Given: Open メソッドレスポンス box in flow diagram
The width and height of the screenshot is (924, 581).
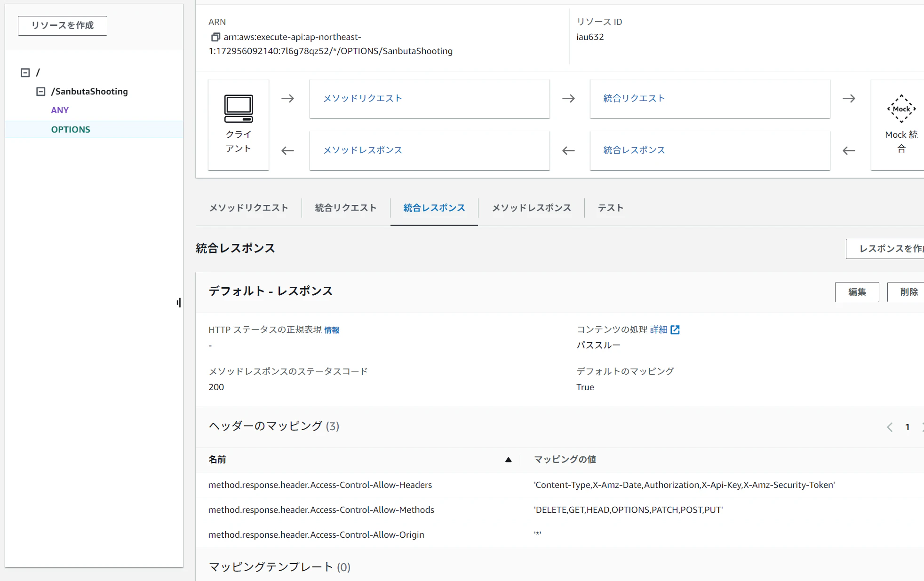Looking at the screenshot, I should pos(430,150).
